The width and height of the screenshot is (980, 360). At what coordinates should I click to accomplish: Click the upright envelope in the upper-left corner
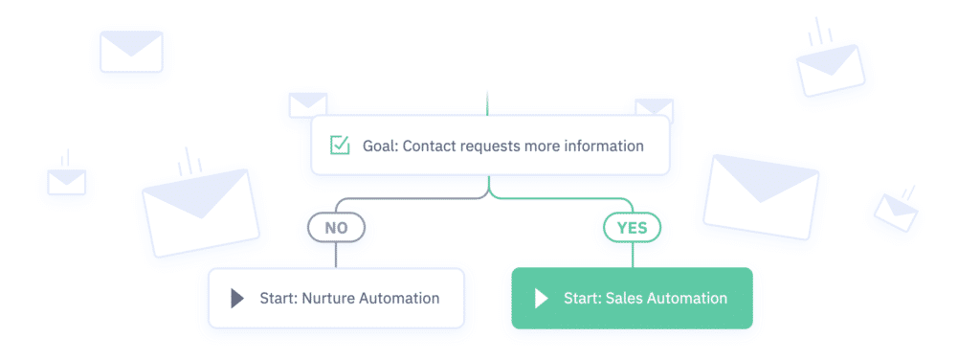pyautogui.click(x=131, y=52)
